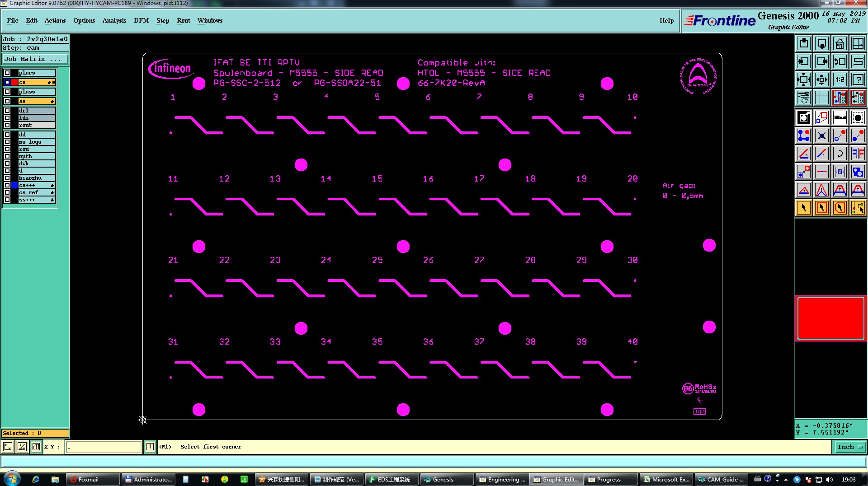This screenshot has height=486, width=868.
Task: Open the Microsoft Excel taskbar item
Action: (x=665, y=479)
